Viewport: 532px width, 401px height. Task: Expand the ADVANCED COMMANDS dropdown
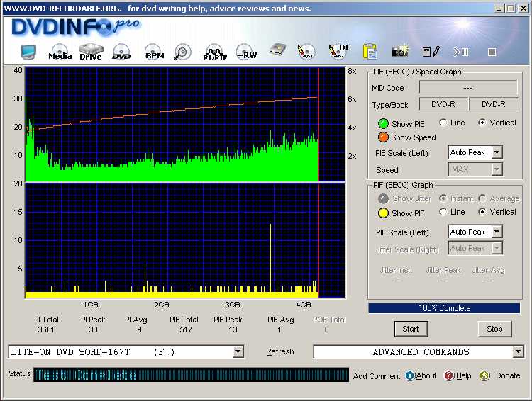[x=518, y=352]
